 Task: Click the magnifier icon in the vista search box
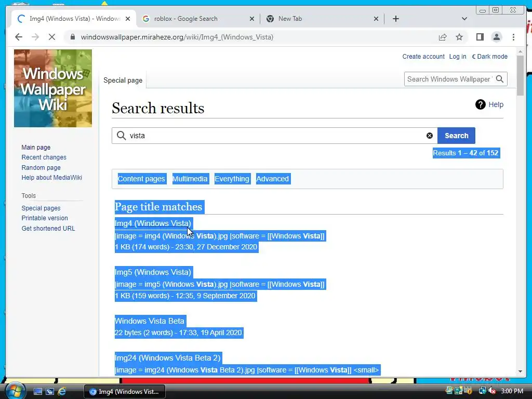coord(121,136)
